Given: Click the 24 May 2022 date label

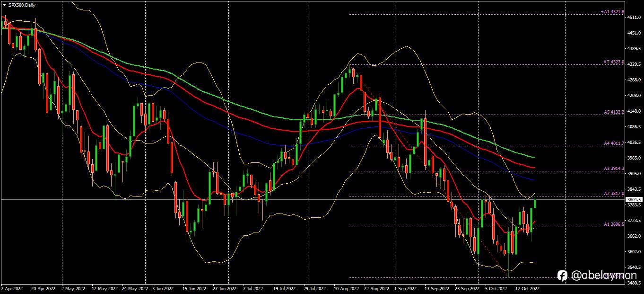Looking at the screenshot, I should tap(134, 288).
